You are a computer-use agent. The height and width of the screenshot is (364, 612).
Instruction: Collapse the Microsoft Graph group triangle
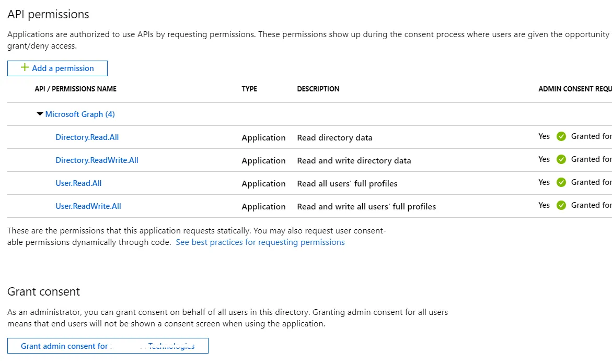tap(40, 114)
